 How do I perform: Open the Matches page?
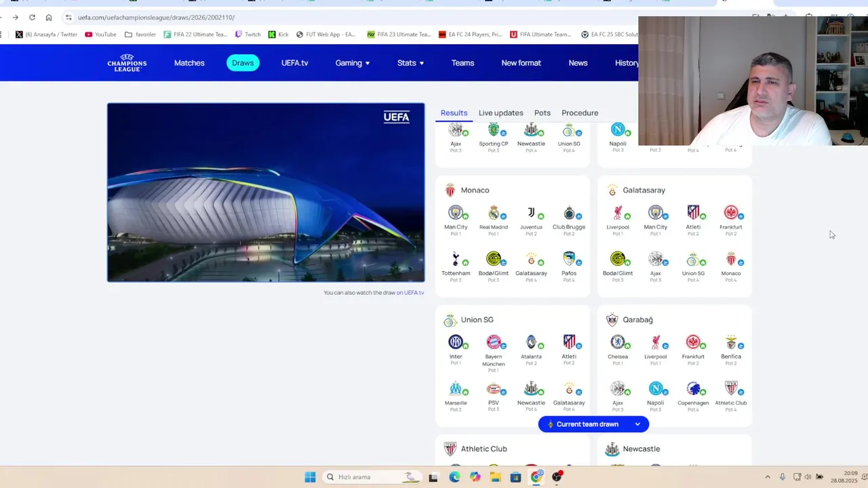[189, 63]
